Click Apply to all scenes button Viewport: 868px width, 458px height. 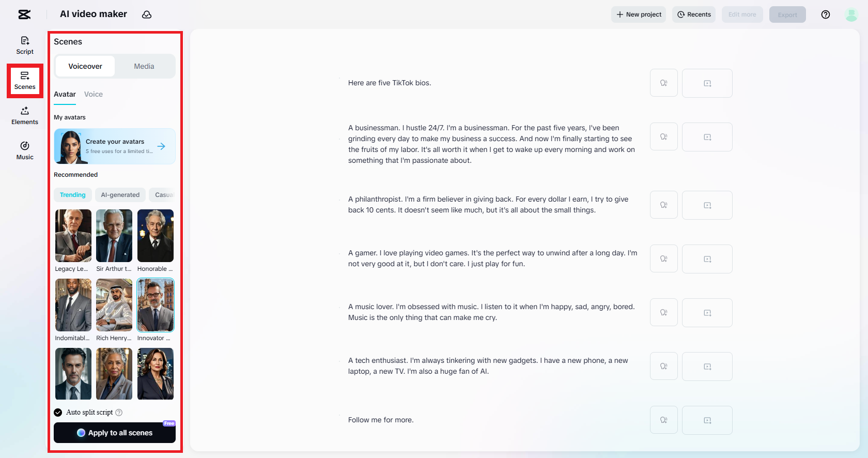click(115, 433)
